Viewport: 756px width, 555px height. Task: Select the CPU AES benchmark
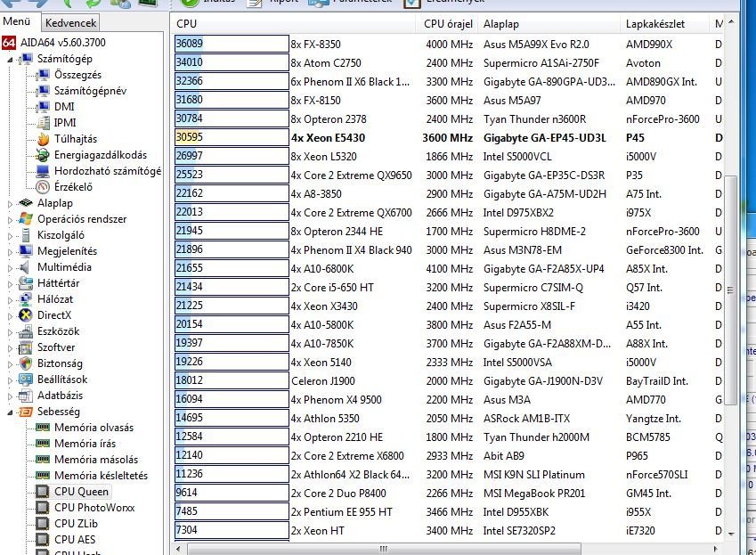[x=75, y=539]
